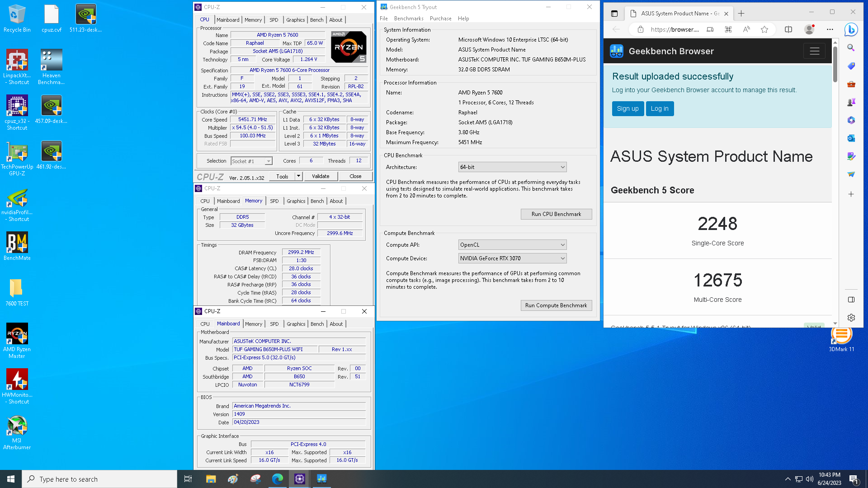Switch to Mainboard tab in top CPU-Z

click(x=228, y=20)
